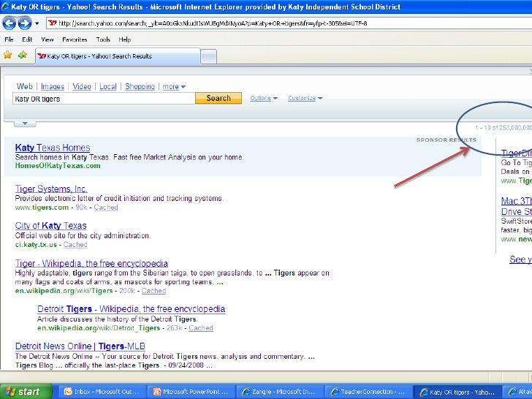Expand the Options dropdown
This screenshot has width=532, height=399.
click(264, 98)
